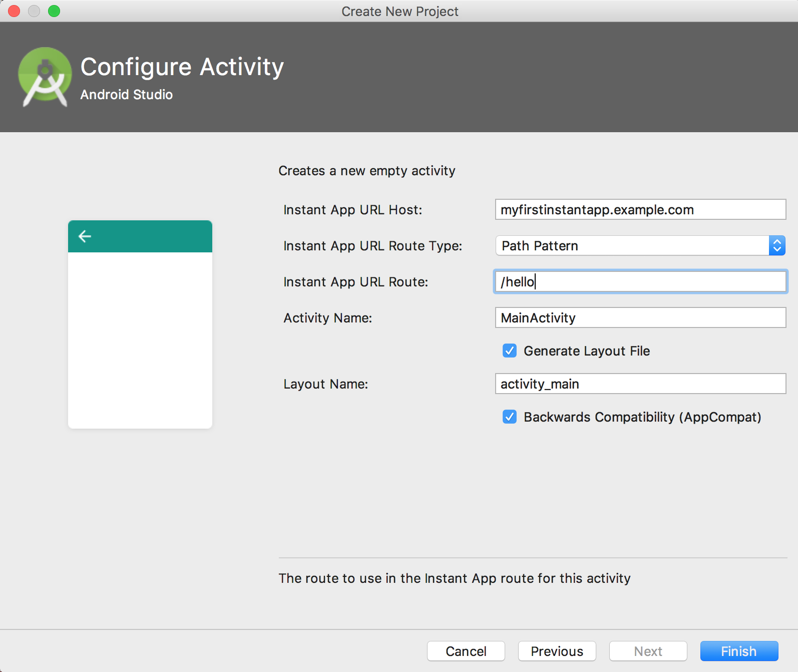Go back with the Previous button
The width and height of the screenshot is (798, 672).
557,651
